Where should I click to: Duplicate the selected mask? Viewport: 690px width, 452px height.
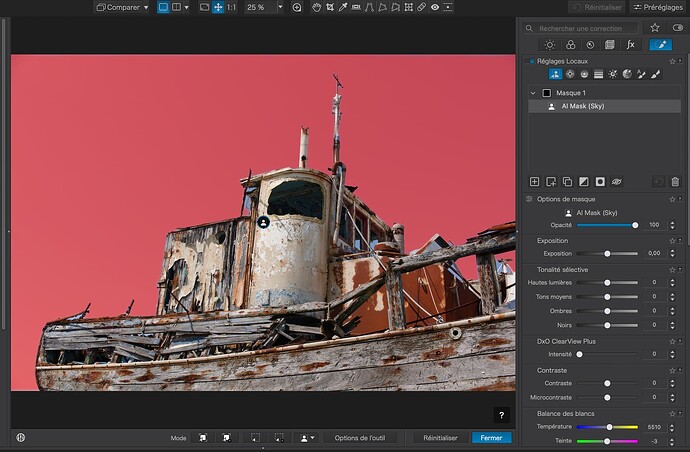pos(567,182)
